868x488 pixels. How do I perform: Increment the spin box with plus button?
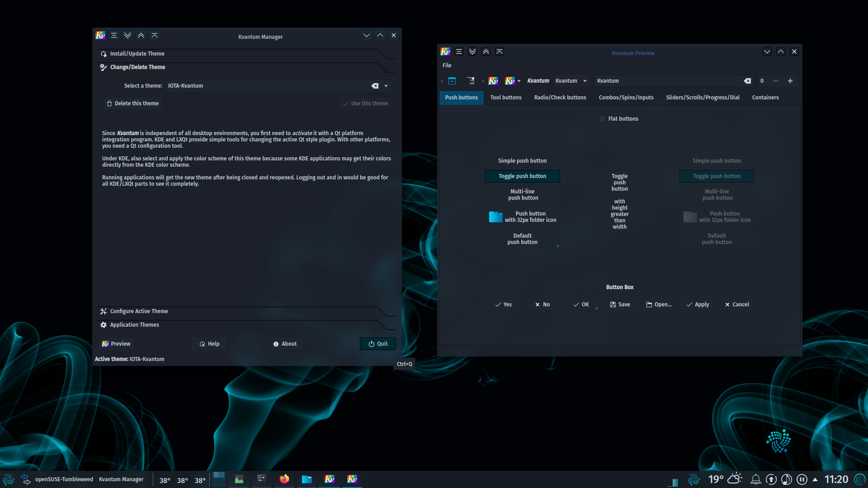(790, 81)
